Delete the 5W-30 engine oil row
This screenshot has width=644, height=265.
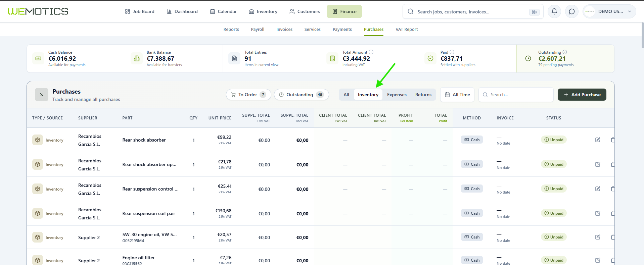click(612, 237)
